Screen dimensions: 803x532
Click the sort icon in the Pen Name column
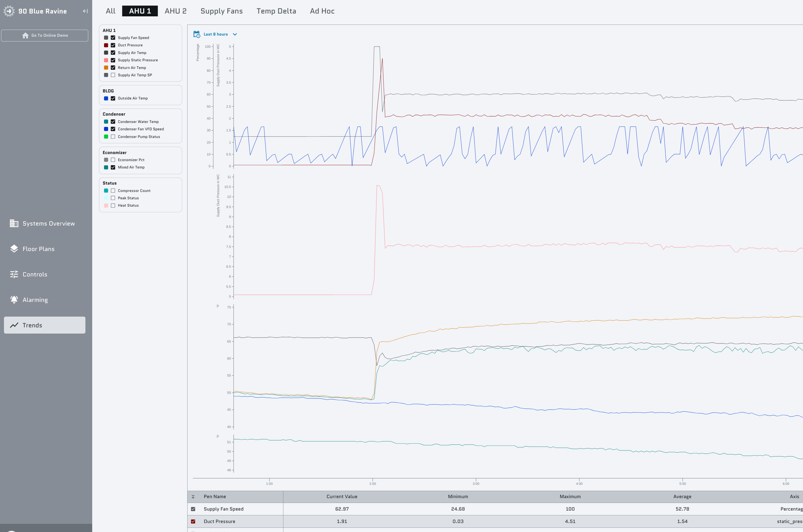pyautogui.click(x=193, y=496)
